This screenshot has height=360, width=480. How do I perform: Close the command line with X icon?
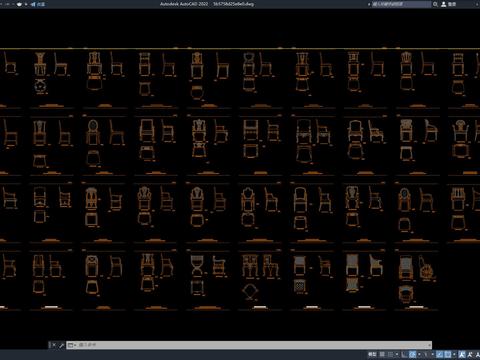tap(54, 345)
